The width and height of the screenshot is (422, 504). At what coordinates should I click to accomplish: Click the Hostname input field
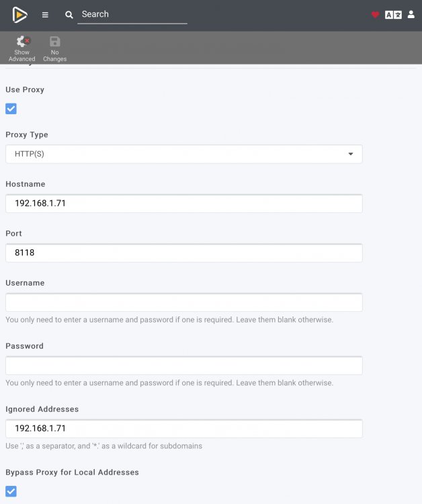(184, 204)
